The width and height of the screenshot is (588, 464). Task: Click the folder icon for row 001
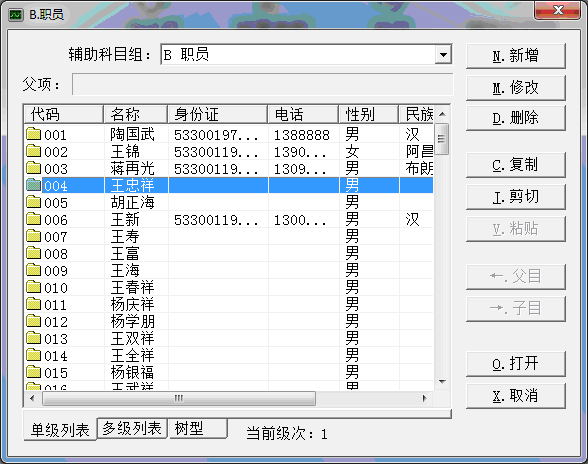click(33, 134)
